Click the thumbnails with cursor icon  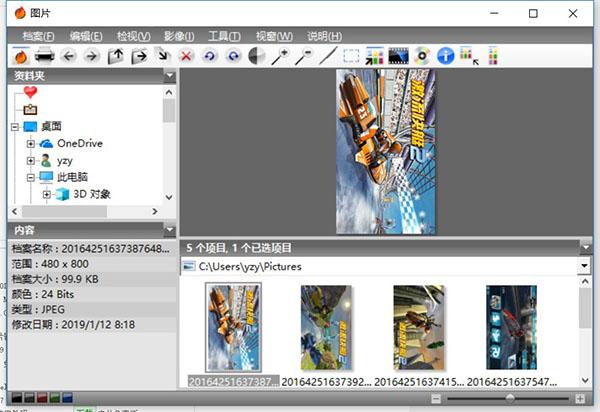point(469,56)
